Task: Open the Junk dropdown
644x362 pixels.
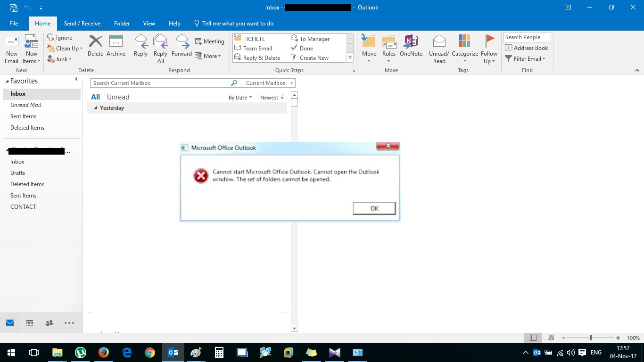Action: tap(59, 59)
